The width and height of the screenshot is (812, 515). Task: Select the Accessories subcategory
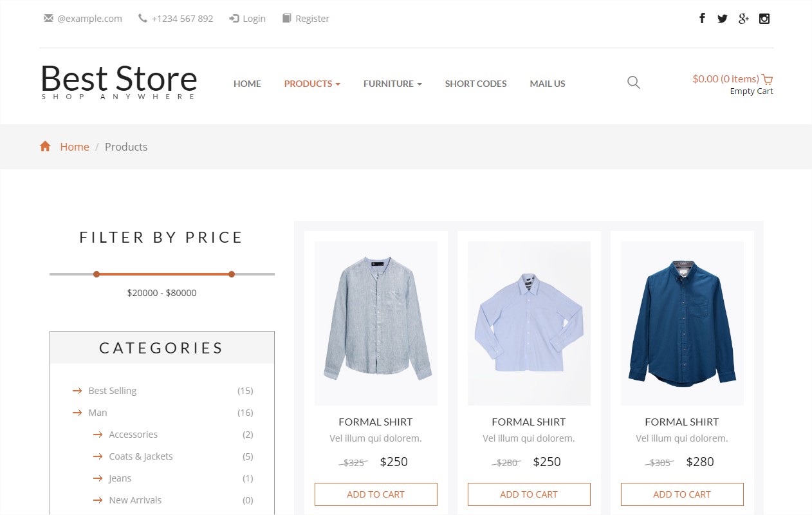133,435
